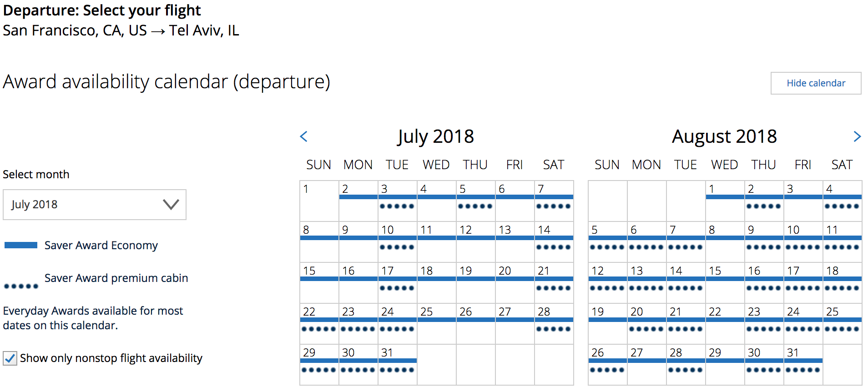This screenshot has width=868, height=392.
Task: Click the Saver Award premium cabin dotted legend
Action: tap(21, 286)
